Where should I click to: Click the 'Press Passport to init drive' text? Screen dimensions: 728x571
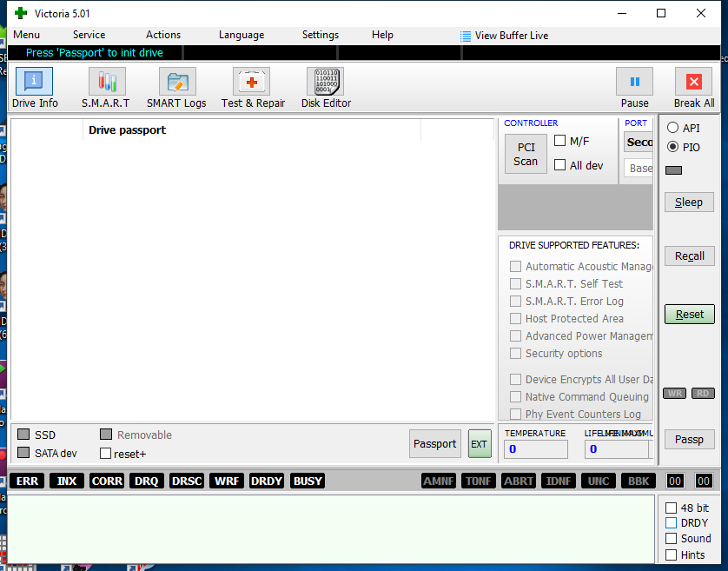pos(94,53)
